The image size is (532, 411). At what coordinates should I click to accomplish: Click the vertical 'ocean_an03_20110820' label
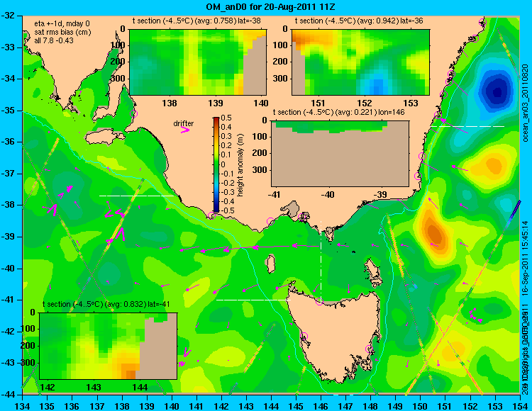coord(526,103)
